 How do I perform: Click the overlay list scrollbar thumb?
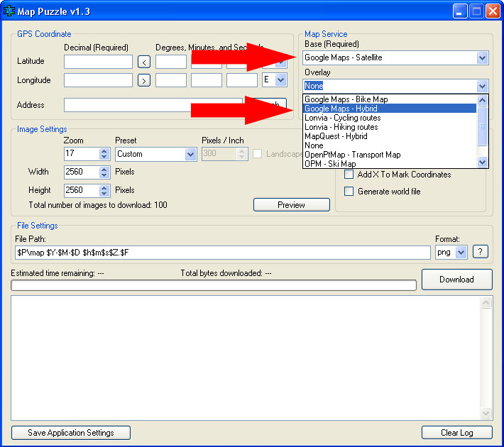[482, 126]
